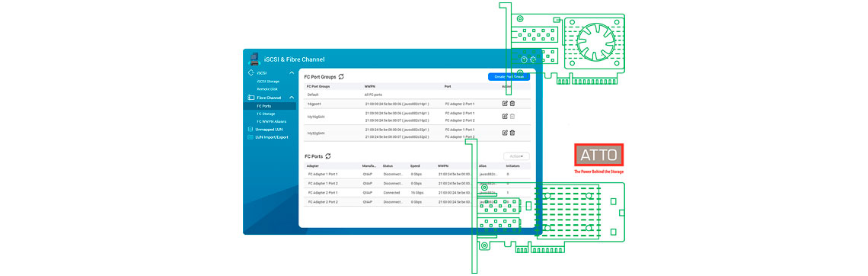The width and height of the screenshot is (868, 276).
Task: Collapse the Fibre Channel sidebar section
Action: coord(292,98)
